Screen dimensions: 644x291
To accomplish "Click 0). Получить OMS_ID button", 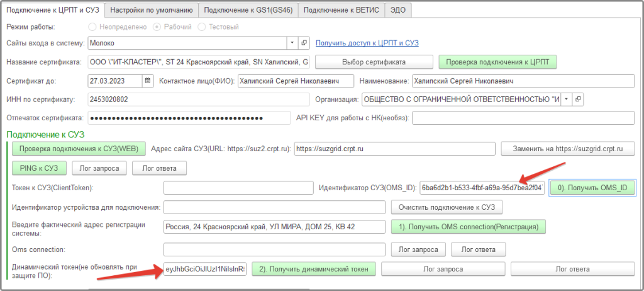I will 592,188.
